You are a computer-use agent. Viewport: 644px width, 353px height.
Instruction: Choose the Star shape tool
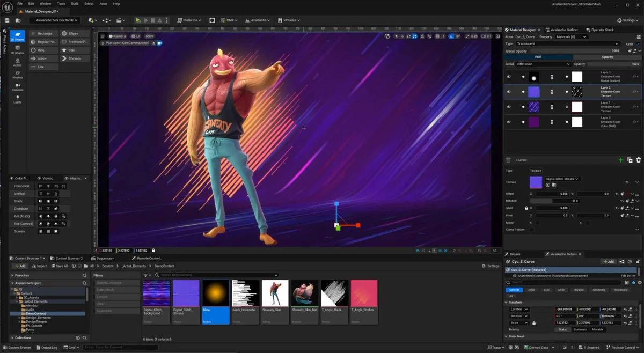click(x=74, y=50)
